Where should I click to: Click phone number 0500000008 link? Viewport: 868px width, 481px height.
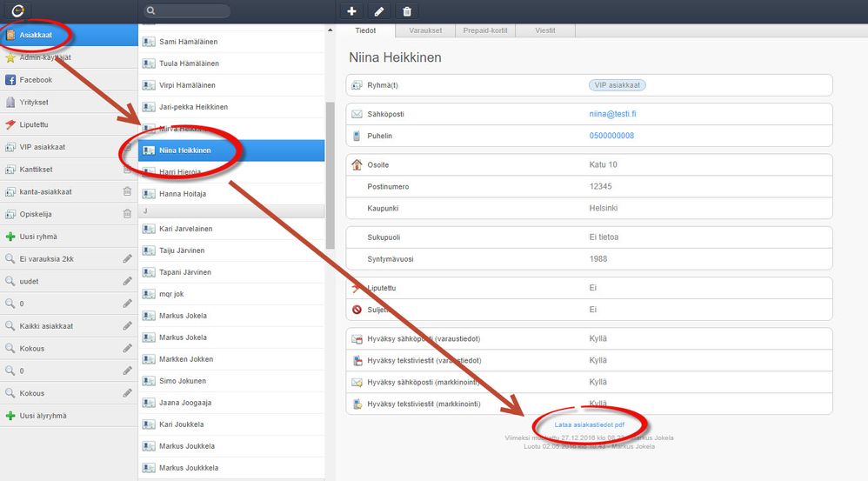611,136
